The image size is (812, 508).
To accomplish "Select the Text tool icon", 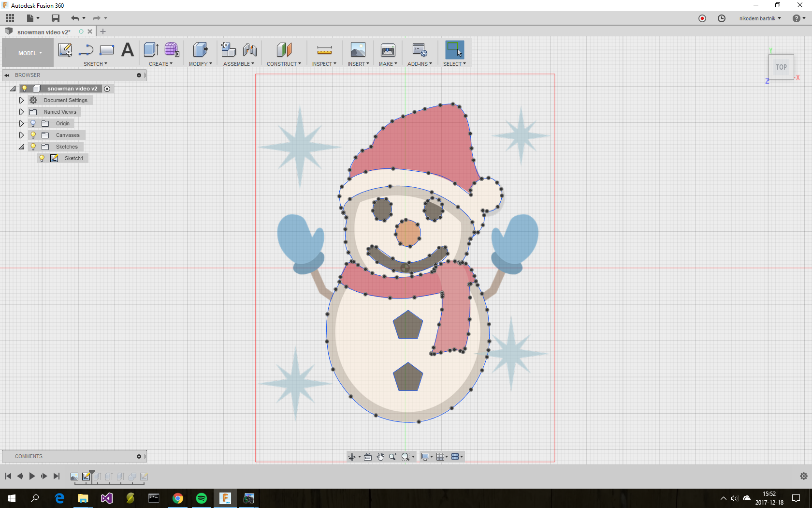I will 128,50.
